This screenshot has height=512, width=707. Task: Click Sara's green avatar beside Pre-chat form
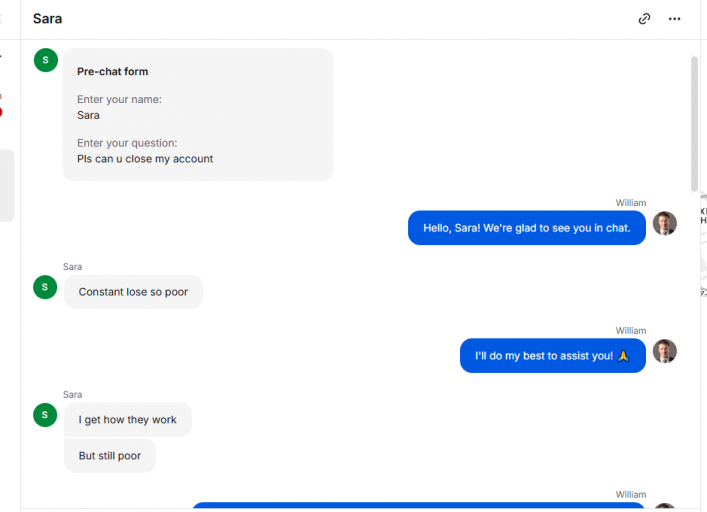(x=46, y=60)
